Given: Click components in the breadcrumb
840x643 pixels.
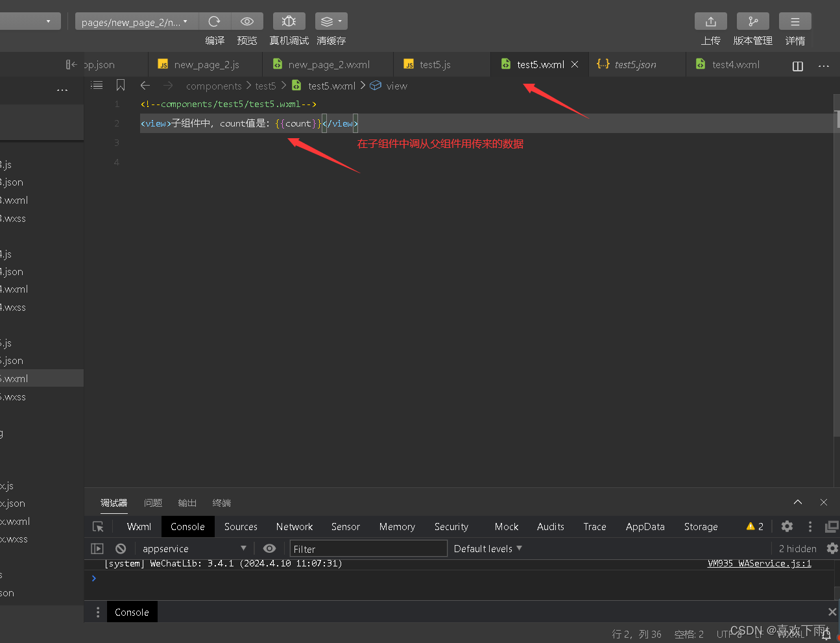Looking at the screenshot, I should [213, 86].
